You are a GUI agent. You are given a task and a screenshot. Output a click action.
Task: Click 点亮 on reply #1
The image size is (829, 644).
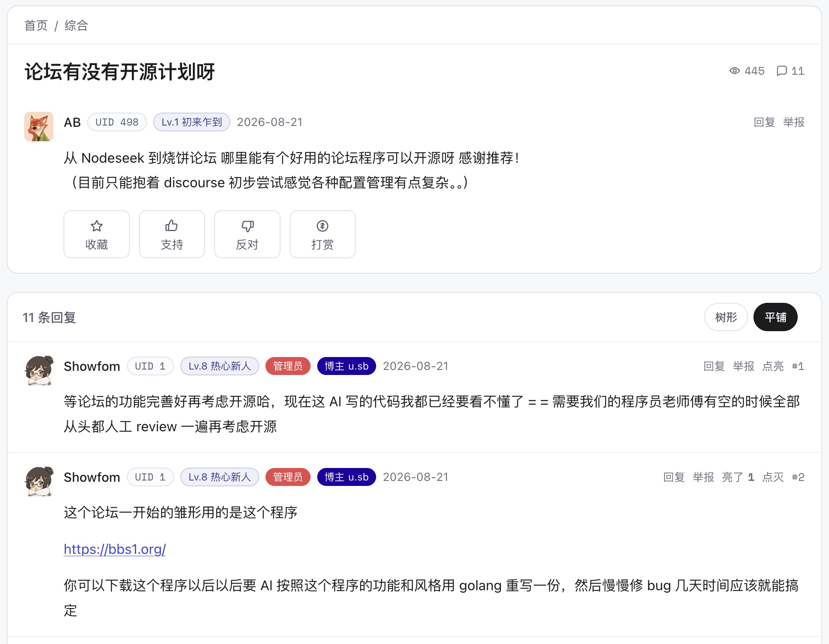(773, 366)
